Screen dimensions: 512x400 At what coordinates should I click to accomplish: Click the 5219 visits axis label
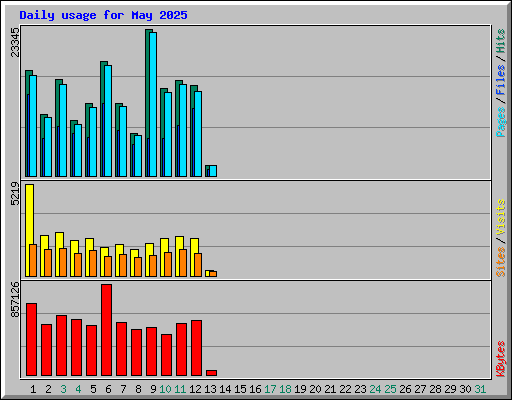coord(15,193)
